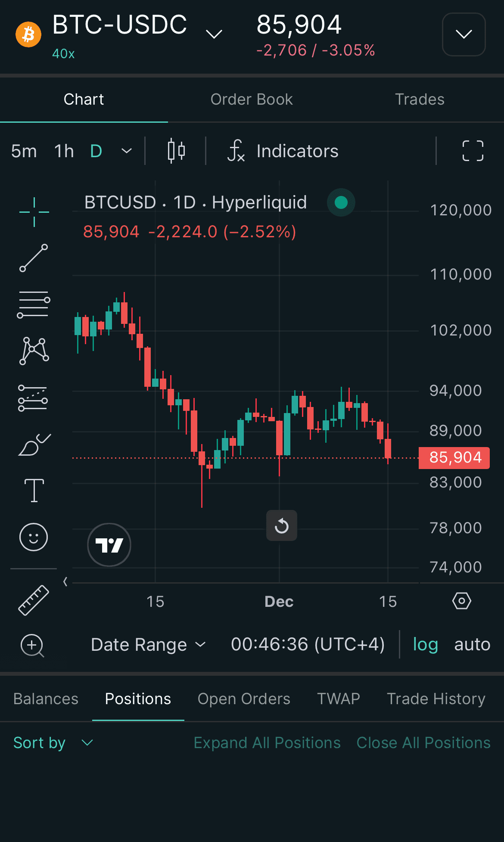Reset chart view with the reset button

click(x=282, y=525)
